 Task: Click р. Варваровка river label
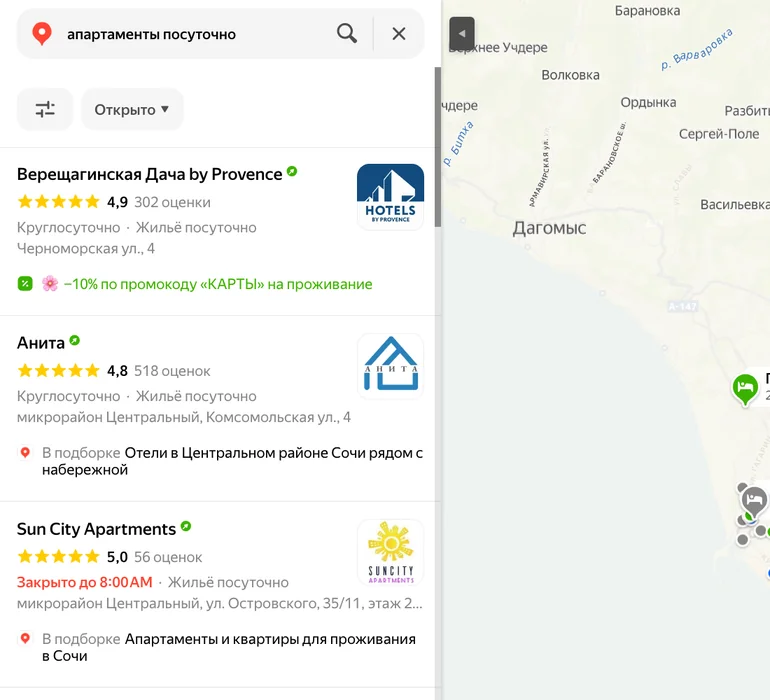pyautogui.click(x=697, y=49)
